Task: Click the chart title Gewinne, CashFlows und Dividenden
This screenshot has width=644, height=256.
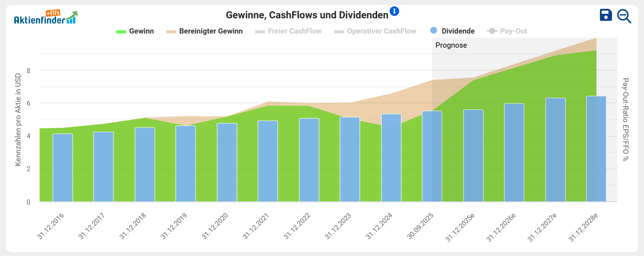Action: click(x=307, y=15)
